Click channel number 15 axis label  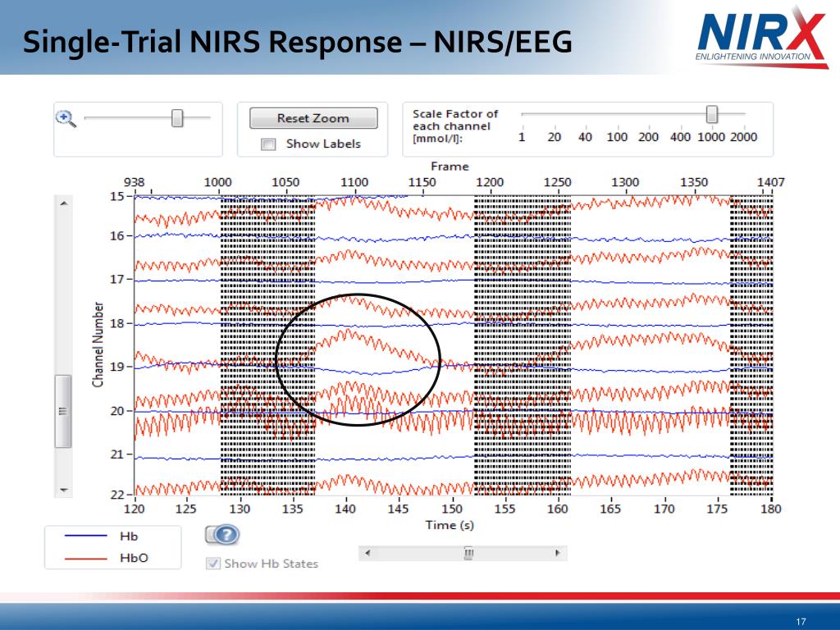point(118,197)
